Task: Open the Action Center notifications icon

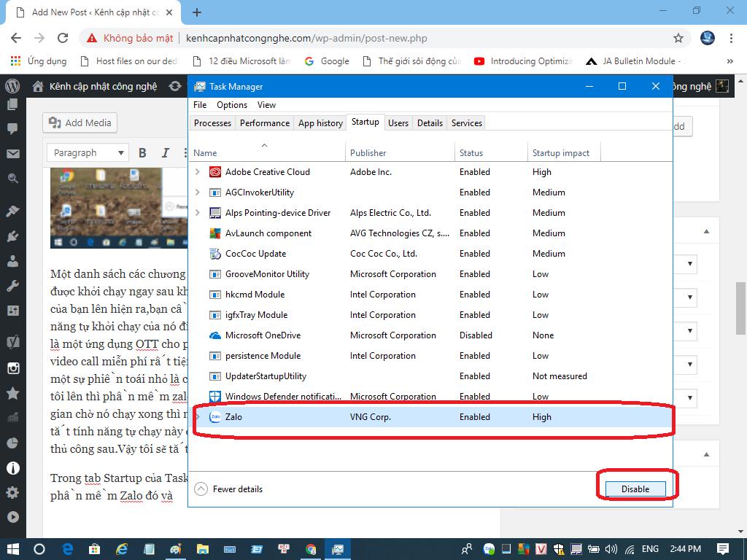Action: [x=722, y=548]
